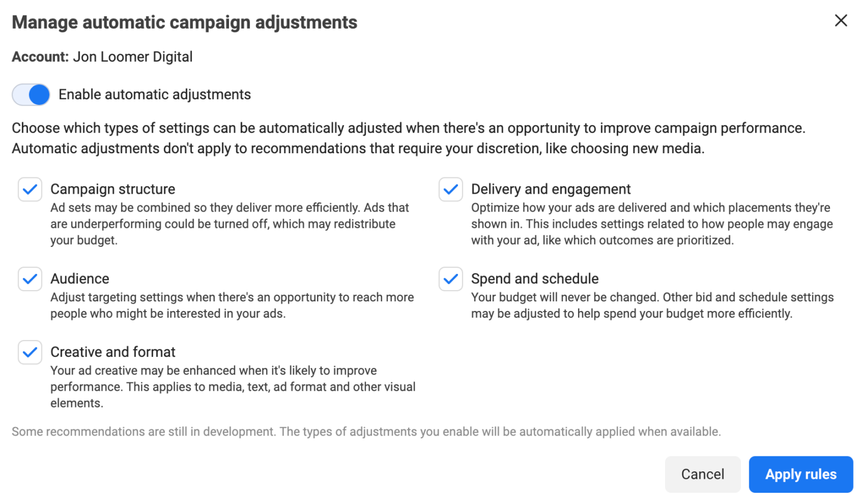Uncheck the Creative and format checkbox

tap(30, 352)
